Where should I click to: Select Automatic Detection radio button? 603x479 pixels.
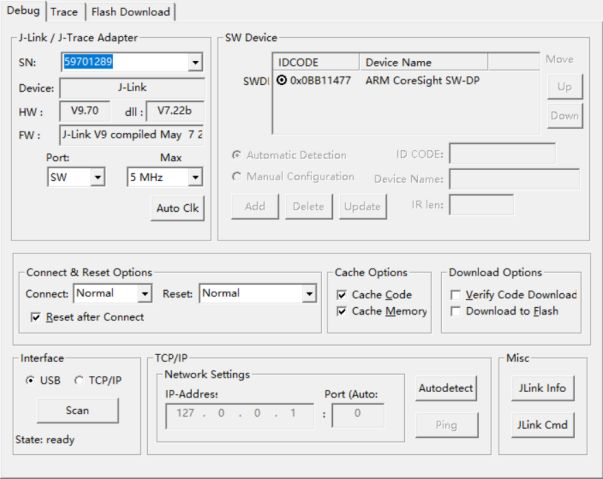pyautogui.click(x=237, y=155)
